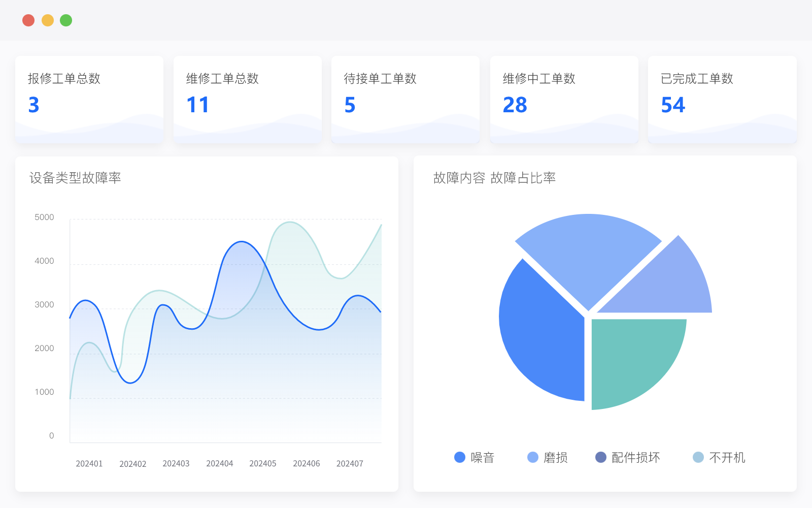Click the 202407 x-axis label

(x=350, y=463)
